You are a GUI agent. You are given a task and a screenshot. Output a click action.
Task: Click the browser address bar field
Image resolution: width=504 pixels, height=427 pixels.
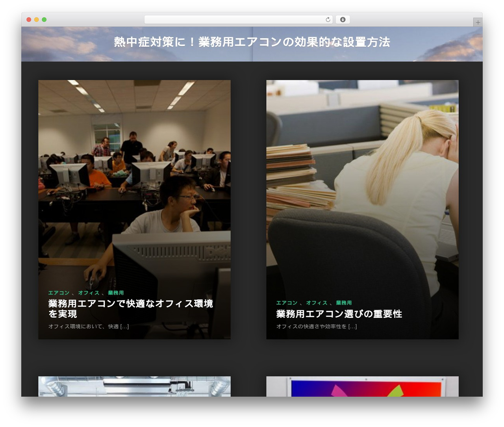238,20
